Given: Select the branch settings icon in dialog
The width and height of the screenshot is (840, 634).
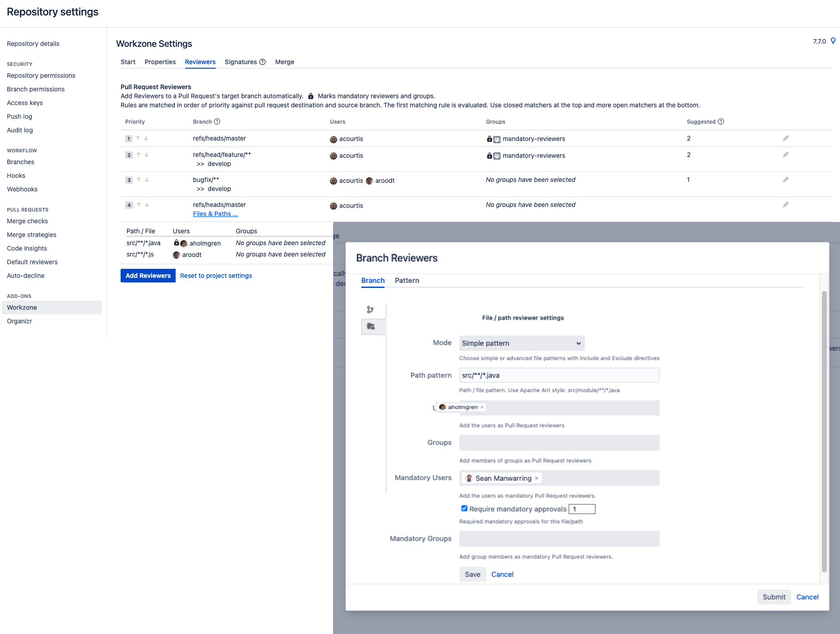Looking at the screenshot, I should [x=370, y=310].
